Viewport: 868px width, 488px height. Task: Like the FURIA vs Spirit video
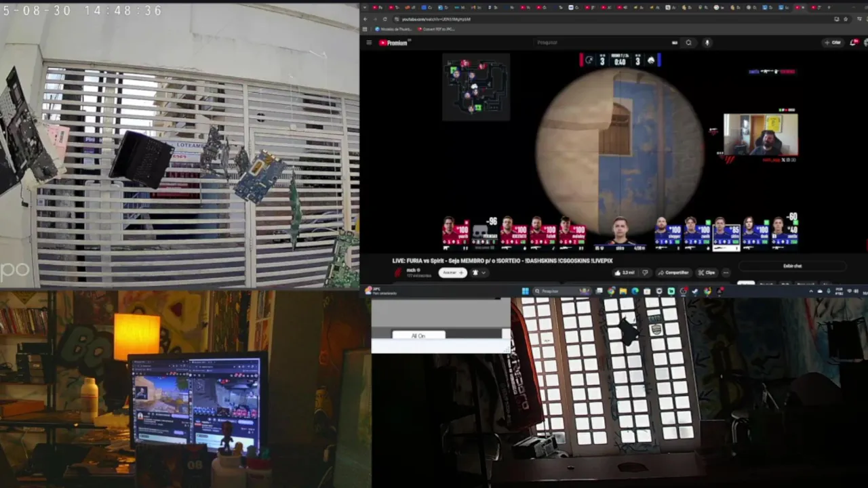pyautogui.click(x=626, y=272)
